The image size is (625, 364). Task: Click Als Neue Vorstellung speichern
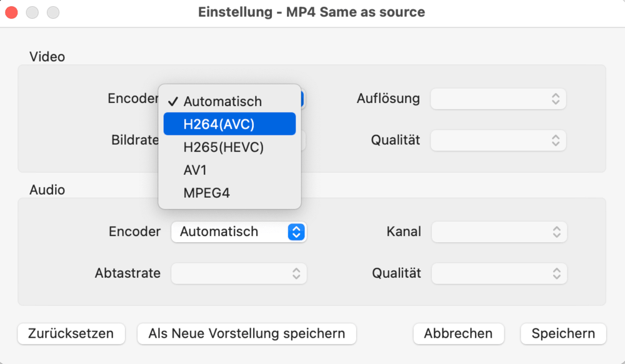tap(246, 333)
